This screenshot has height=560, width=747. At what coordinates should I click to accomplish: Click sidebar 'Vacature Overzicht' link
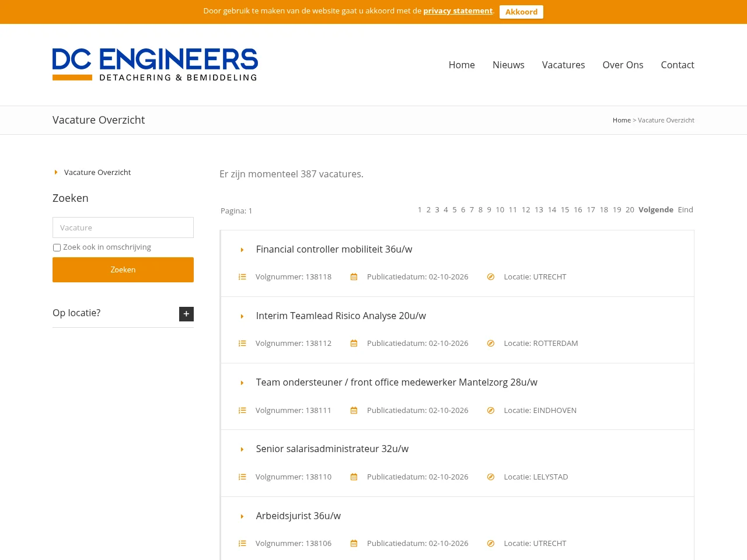(x=97, y=172)
